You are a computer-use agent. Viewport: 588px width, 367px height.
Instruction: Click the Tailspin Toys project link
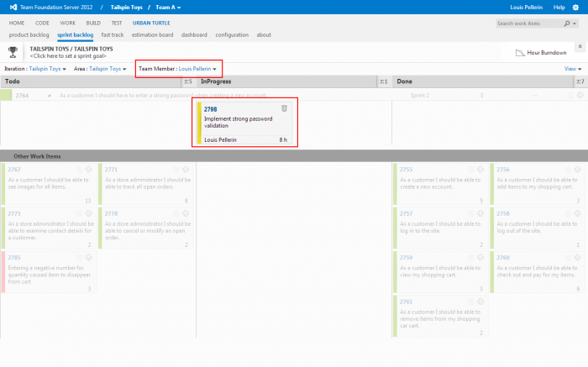[126, 7]
